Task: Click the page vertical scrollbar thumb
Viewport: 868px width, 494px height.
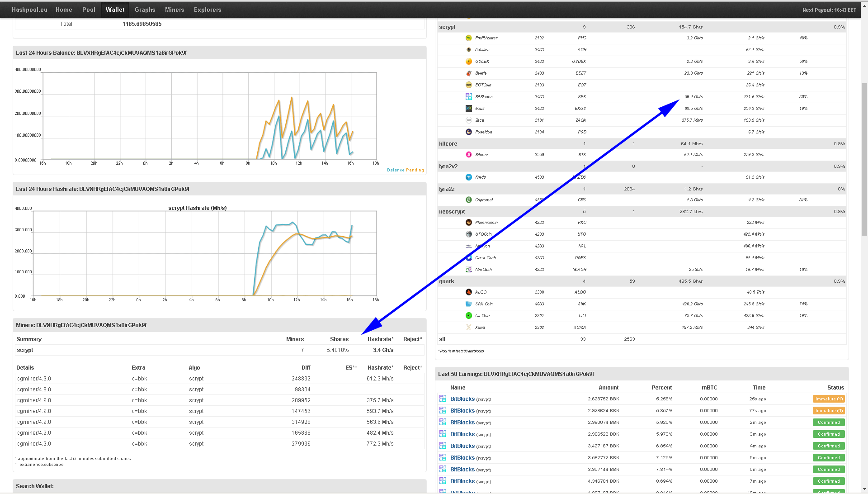Action: [864, 159]
